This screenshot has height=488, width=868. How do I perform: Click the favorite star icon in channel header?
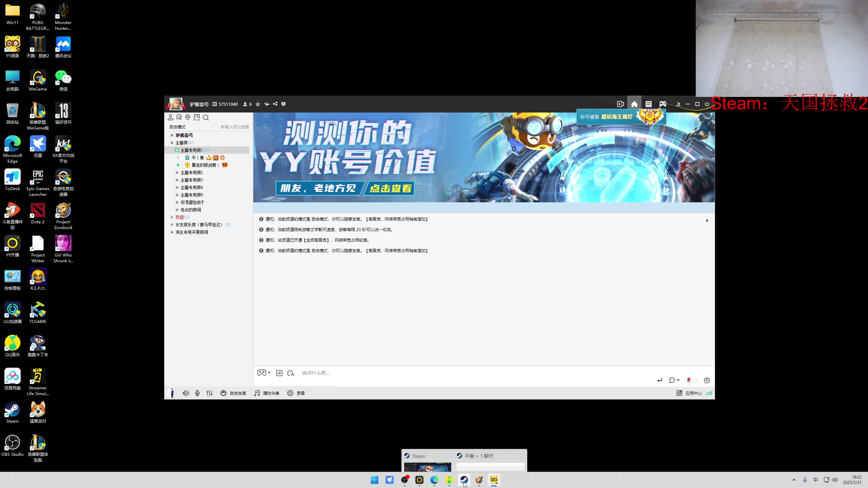258,104
